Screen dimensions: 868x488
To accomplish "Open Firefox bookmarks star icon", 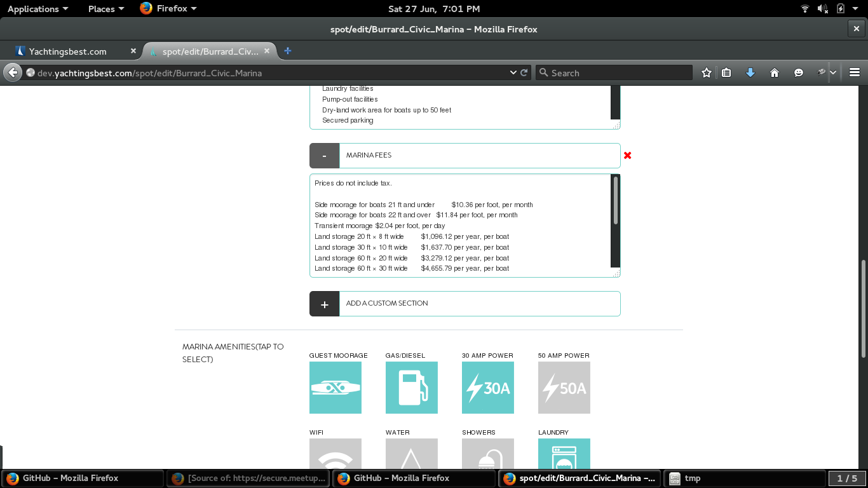I will [706, 73].
